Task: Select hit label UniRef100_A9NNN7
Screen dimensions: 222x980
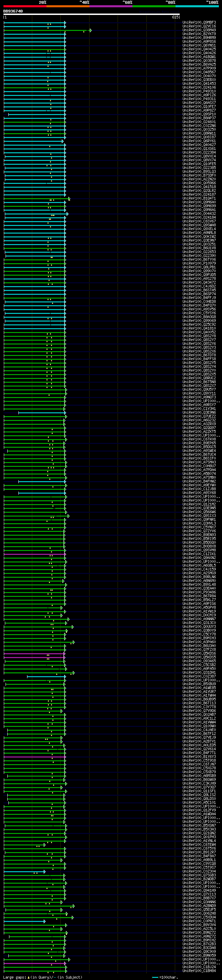Action: [199, 619]
